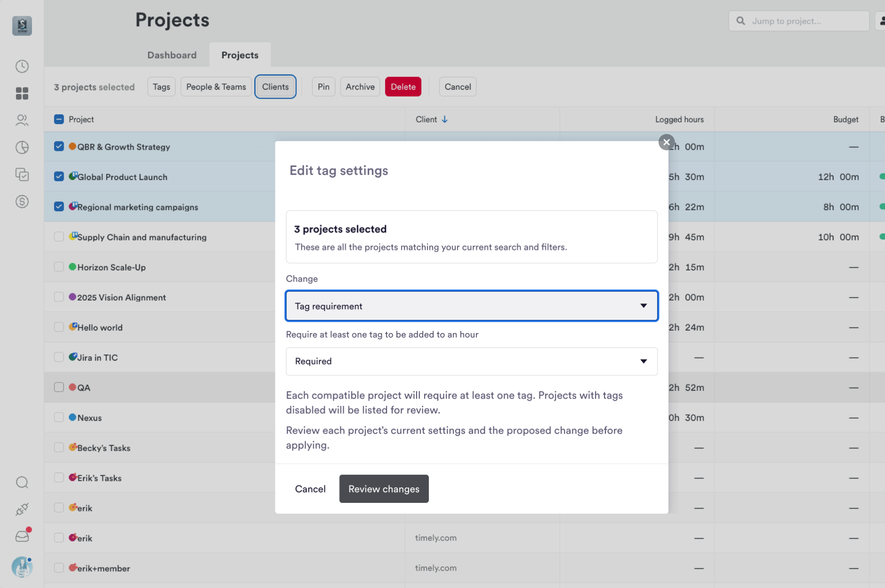This screenshot has width=885, height=588.
Task: Switch to the Dashboard tab
Action: (x=172, y=55)
